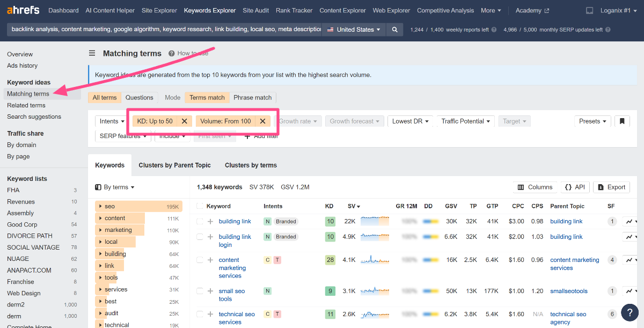Viewport: 644px width, 328px height.
Task: Open the Clusters by Parent Topic tab
Action: point(174,165)
